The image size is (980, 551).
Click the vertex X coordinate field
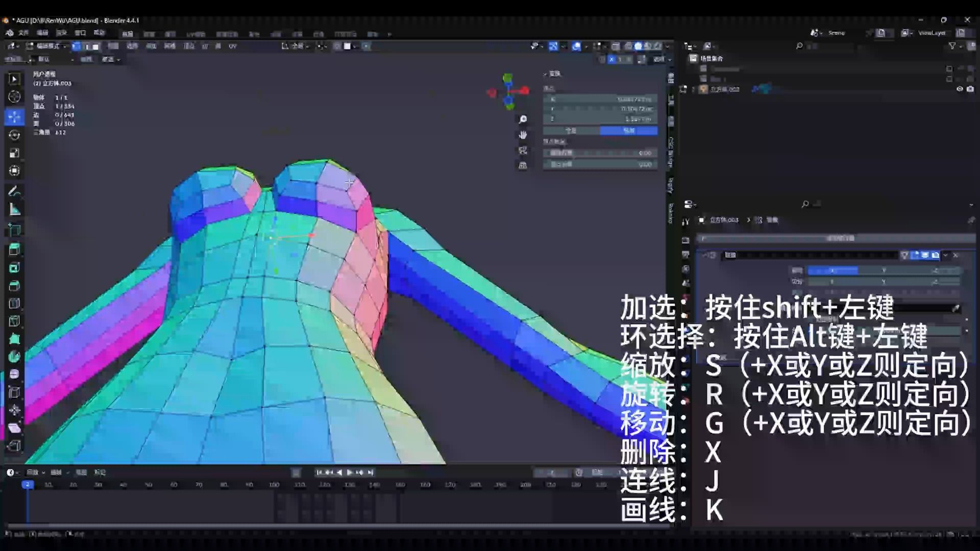[600, 99]
